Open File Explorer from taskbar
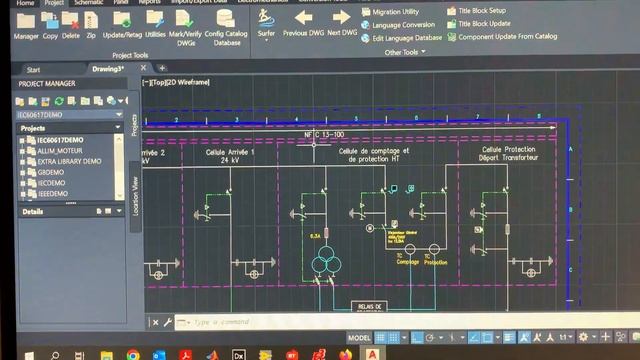The height and width of the screenshot is (360, 640). pos(107,356)
